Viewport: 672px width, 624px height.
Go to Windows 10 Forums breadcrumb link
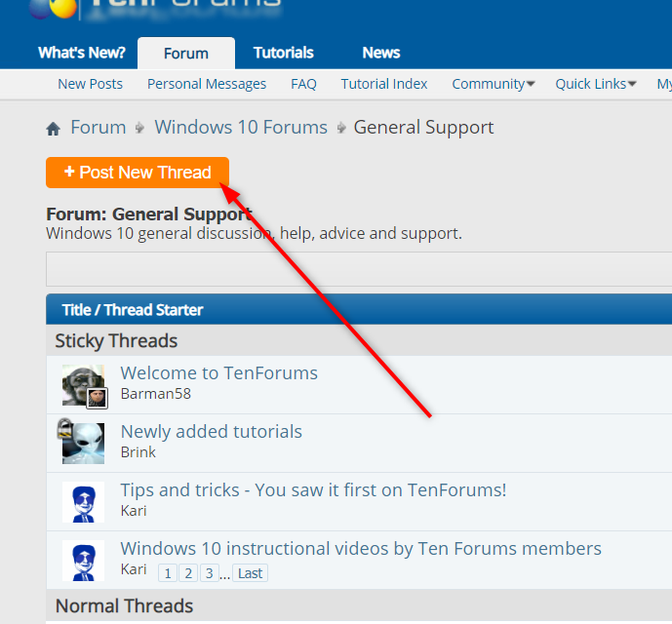click(241, 128)
